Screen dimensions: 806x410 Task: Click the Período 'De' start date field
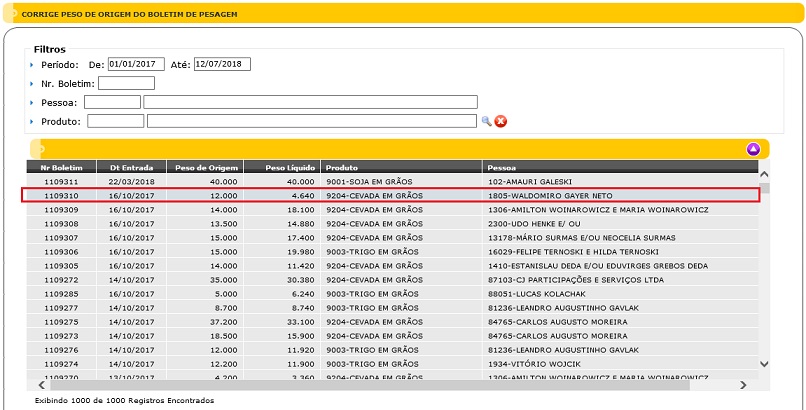[x=136, y=64]
